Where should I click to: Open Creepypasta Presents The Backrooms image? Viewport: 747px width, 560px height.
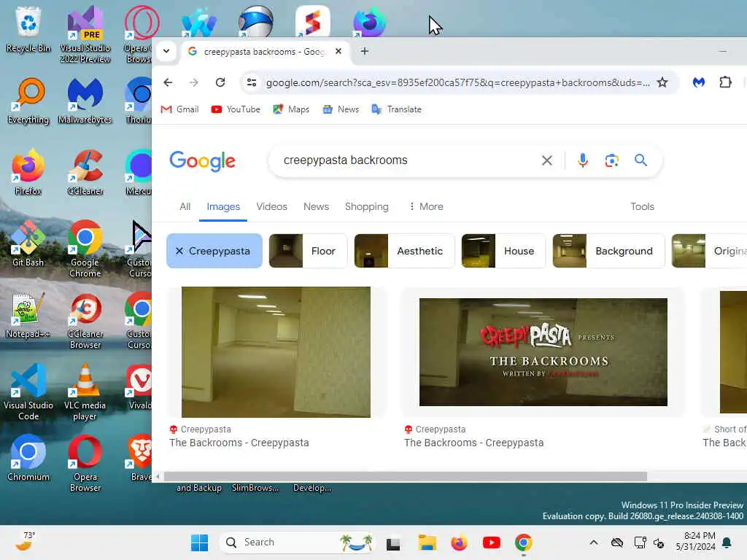[x=543, y=352]
